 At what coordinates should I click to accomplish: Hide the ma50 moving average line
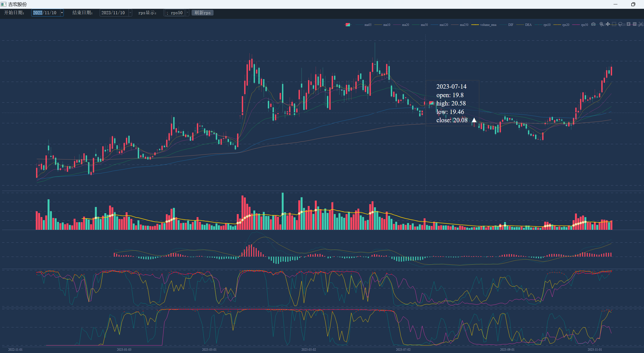coord(420,25)
